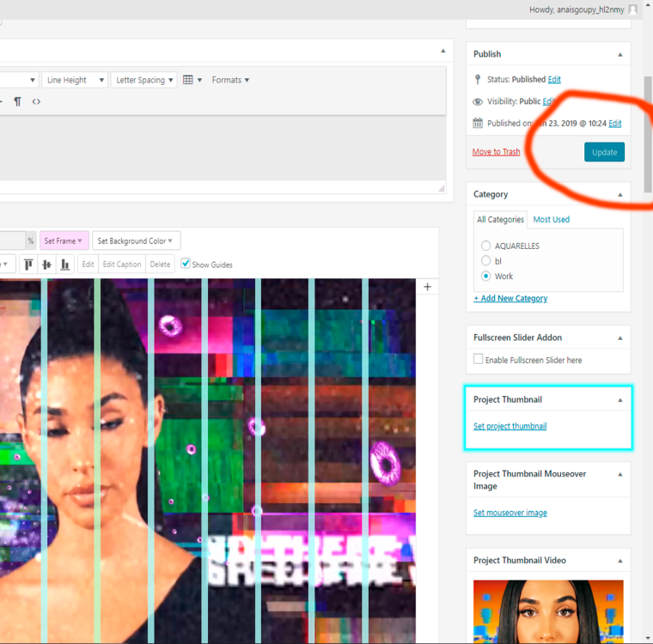The width and height of the screenshot is (653, 644).
Task: Align selected items to bottom
Action: (64, 264)
